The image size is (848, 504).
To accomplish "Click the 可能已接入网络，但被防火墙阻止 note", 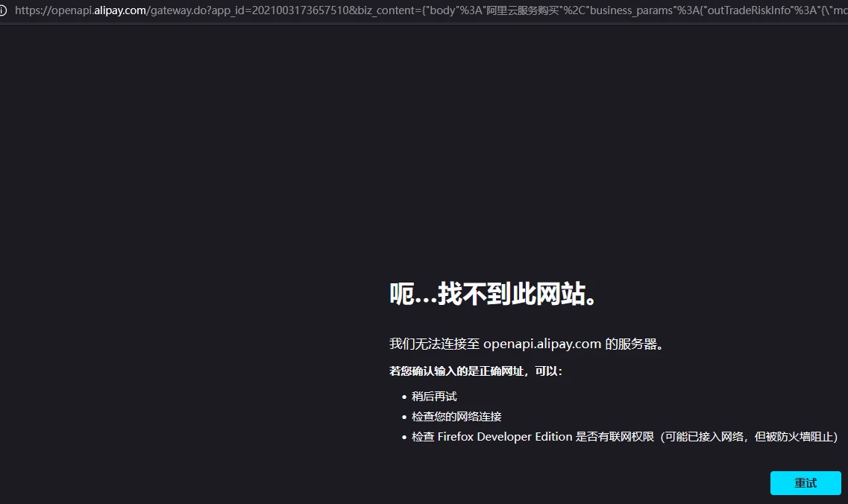I will click(746, 437).
